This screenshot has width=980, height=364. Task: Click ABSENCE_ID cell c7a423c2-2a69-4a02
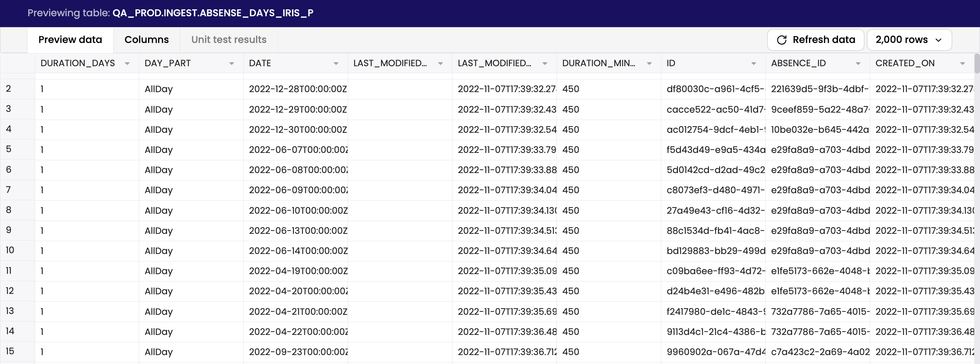point(818,352)
